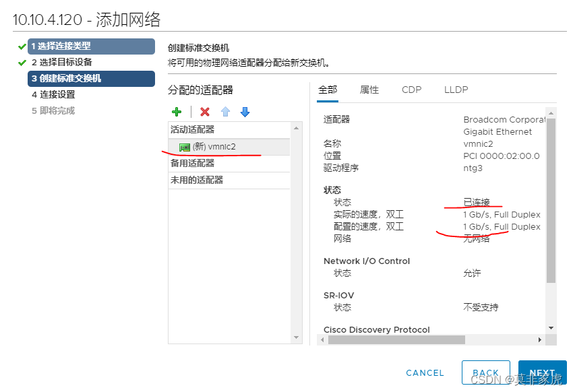Click the red X remove adapter icon

point(205,112)
